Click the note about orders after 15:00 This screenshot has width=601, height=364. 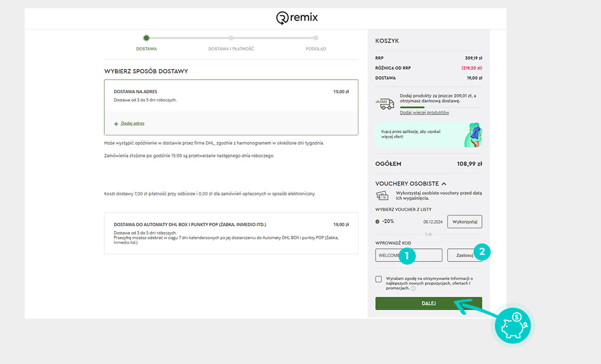pyautogui.click(x=190, y=156)
